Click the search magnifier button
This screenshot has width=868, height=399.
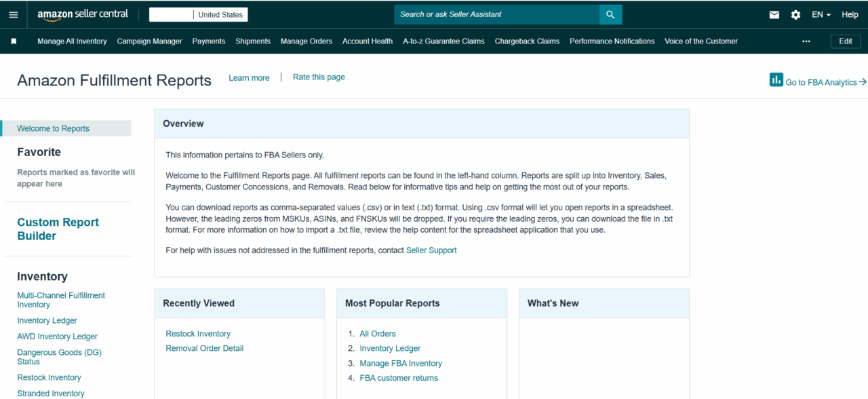click(610, 14)
